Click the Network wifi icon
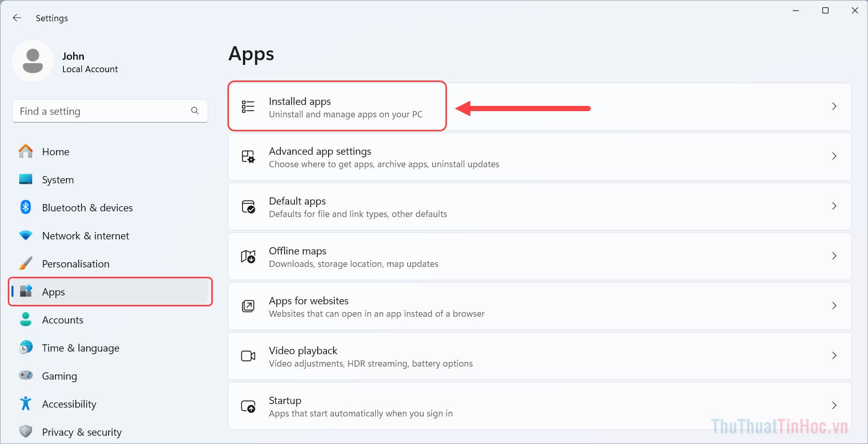The height and width of the screenshot is (444, 868). (x=25, y=235)
